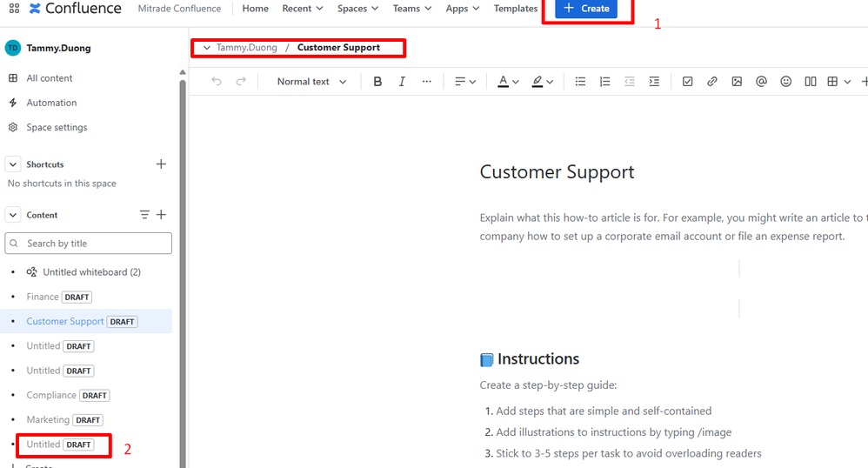868x468 pixels.
Task: Insert a numbered list
Action: (605, 82)
